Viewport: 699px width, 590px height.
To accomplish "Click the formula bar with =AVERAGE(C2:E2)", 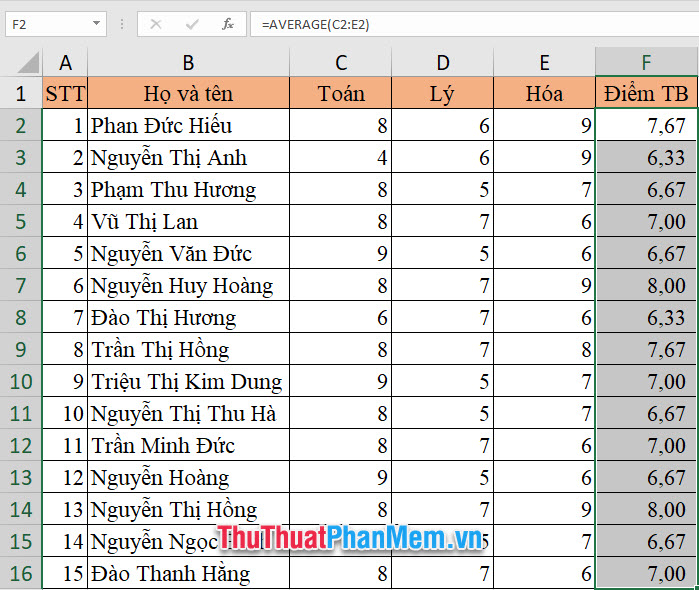I will pos(474,24).
